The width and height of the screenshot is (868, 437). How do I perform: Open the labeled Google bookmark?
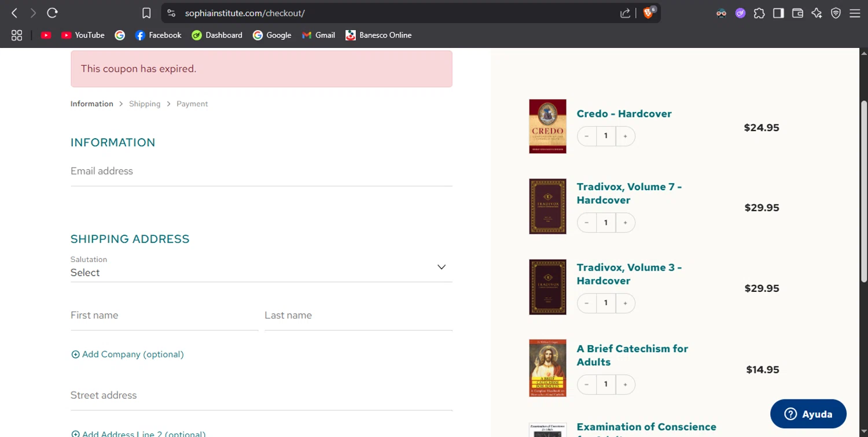pyautogui.click(x=272, y=35)
